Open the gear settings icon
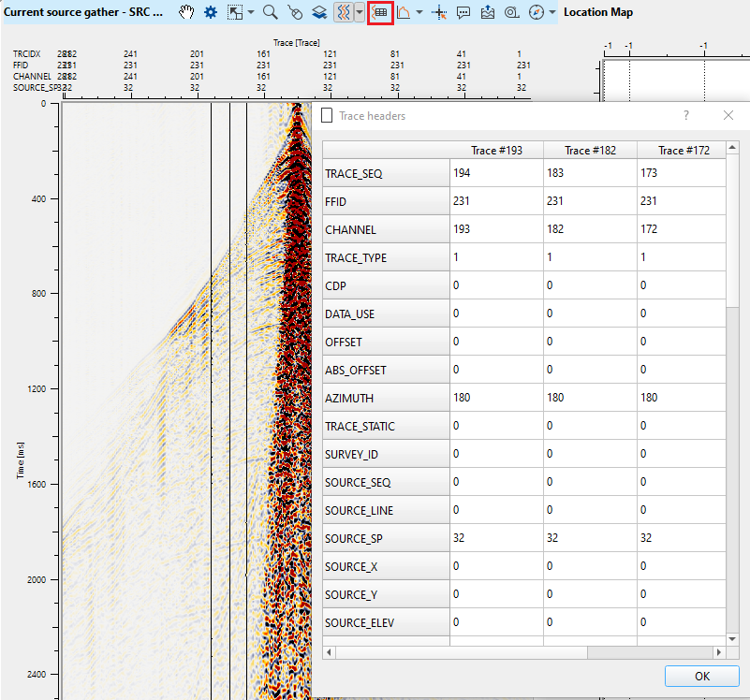 click(211, 12)
